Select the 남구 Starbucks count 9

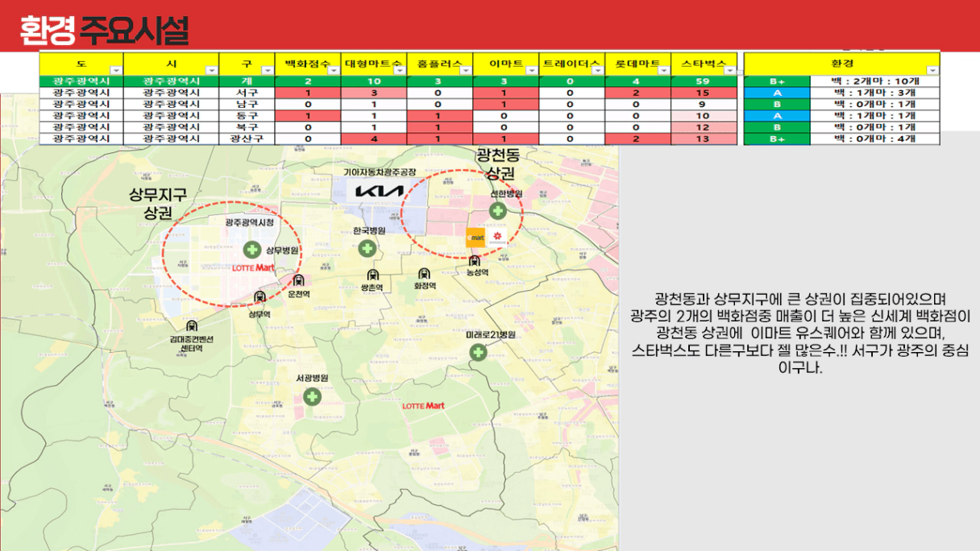pos(703,104)
